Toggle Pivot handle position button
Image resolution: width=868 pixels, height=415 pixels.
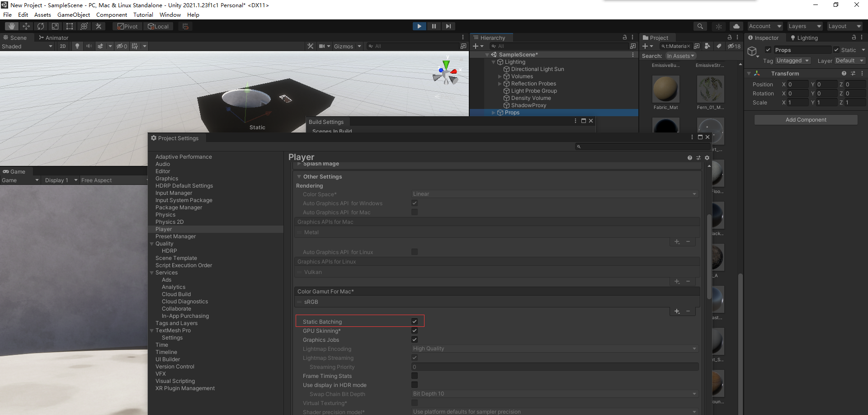pos(127,26)
